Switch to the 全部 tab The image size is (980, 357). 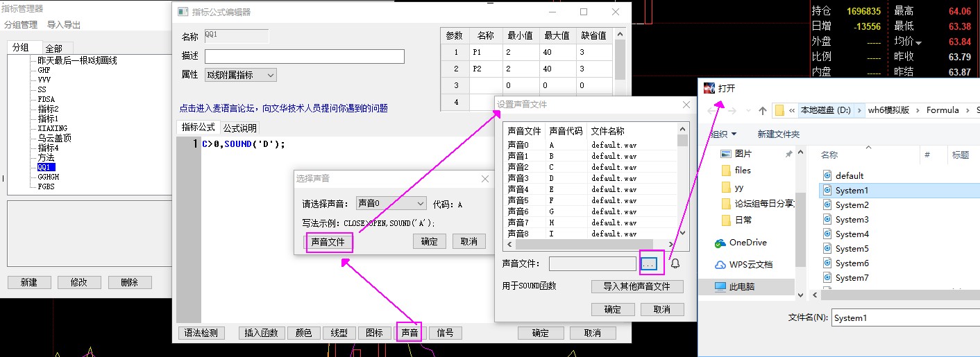pyautogui.click(x=53, y=49)
